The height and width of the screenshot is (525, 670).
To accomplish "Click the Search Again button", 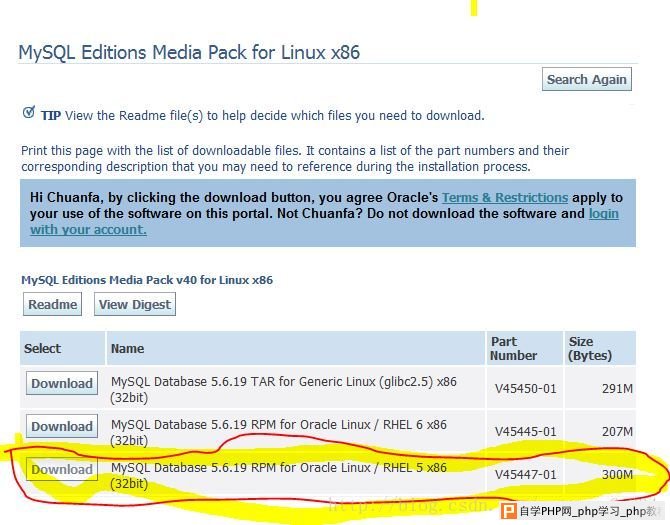I will pyautogui.click(x=587, y=79).
